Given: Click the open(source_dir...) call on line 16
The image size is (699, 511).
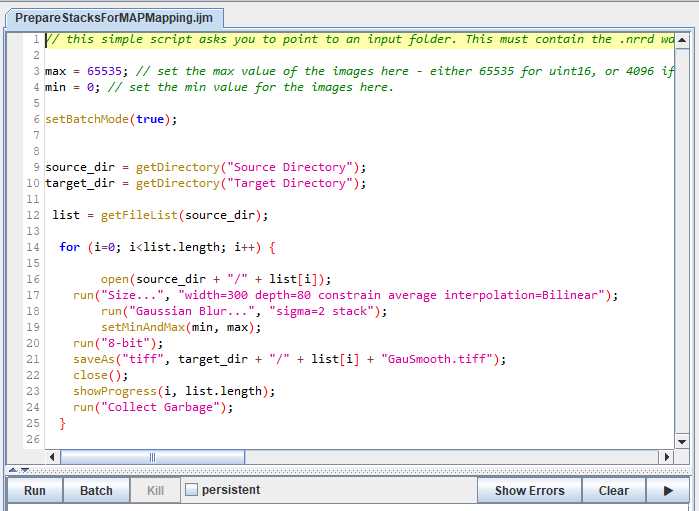Looking at the screenshot, I should pos(216,280).
